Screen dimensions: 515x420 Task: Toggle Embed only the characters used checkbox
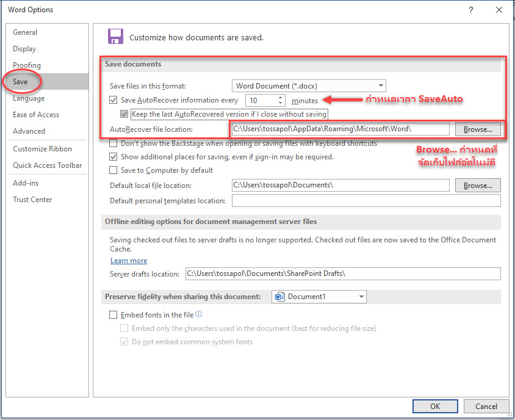pos(124,328)
